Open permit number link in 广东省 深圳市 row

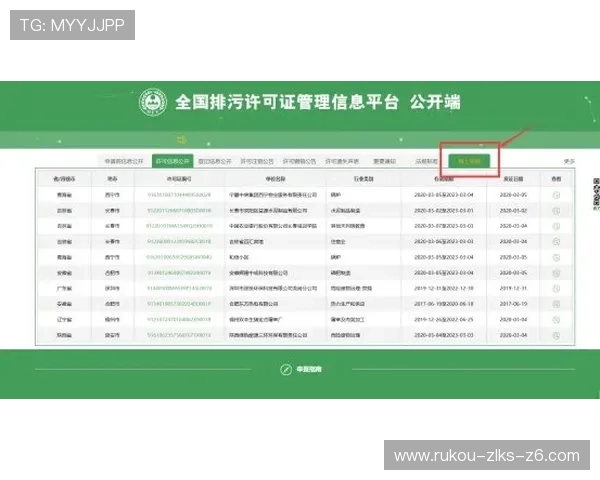tap(179, 288)
